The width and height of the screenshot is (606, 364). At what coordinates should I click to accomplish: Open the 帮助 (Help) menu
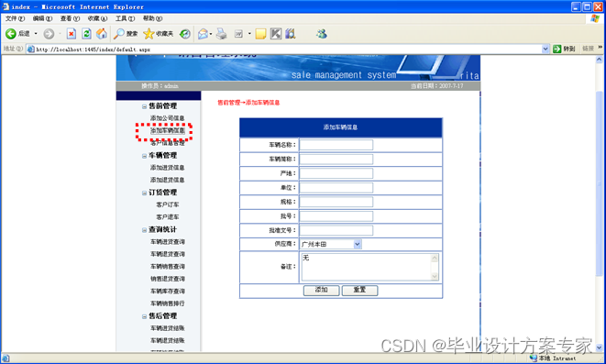coord(153,18)
